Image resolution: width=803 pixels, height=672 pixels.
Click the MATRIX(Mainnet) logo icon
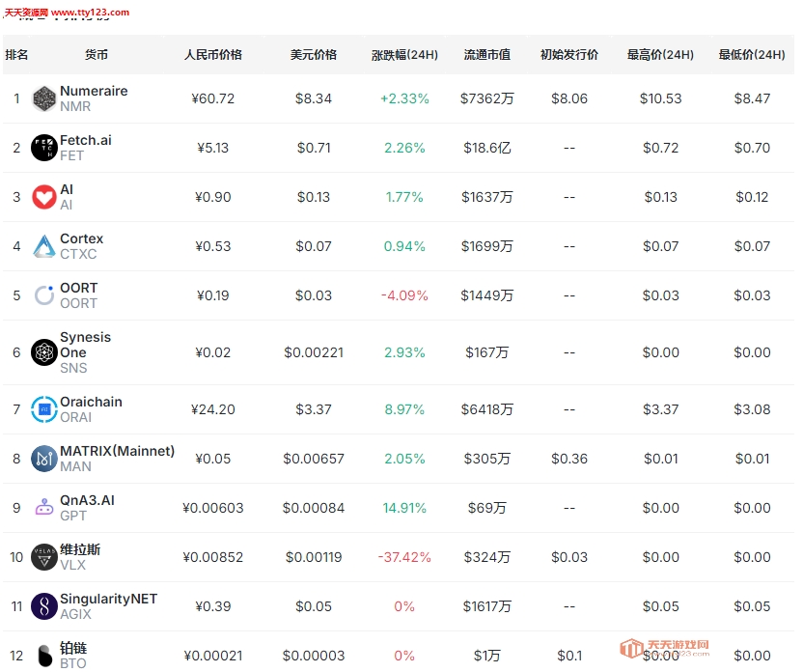pos(44,459)
